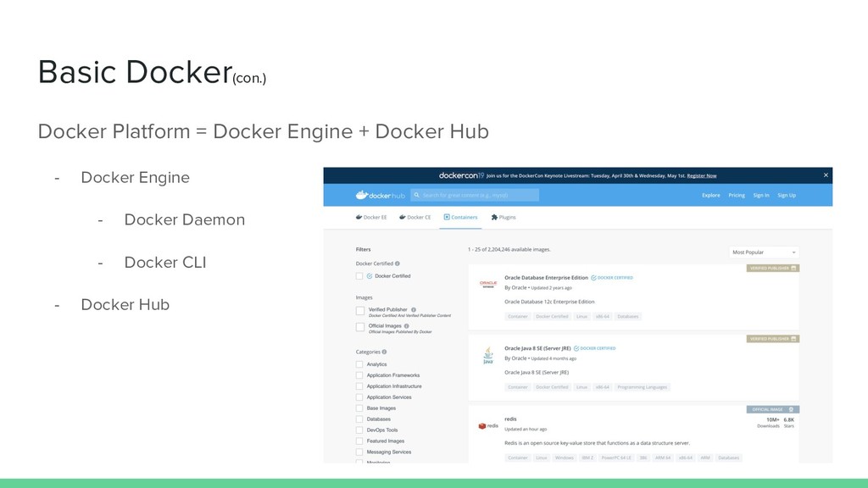
Task: Click the 'Docker CLI' bullet text
Action: (165, 263)
